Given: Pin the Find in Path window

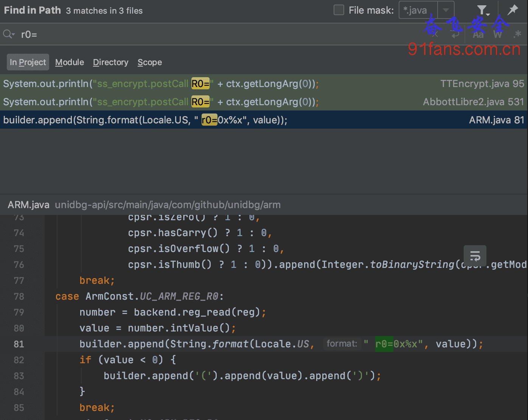Looking at the screenshot, I should [512, 10].
